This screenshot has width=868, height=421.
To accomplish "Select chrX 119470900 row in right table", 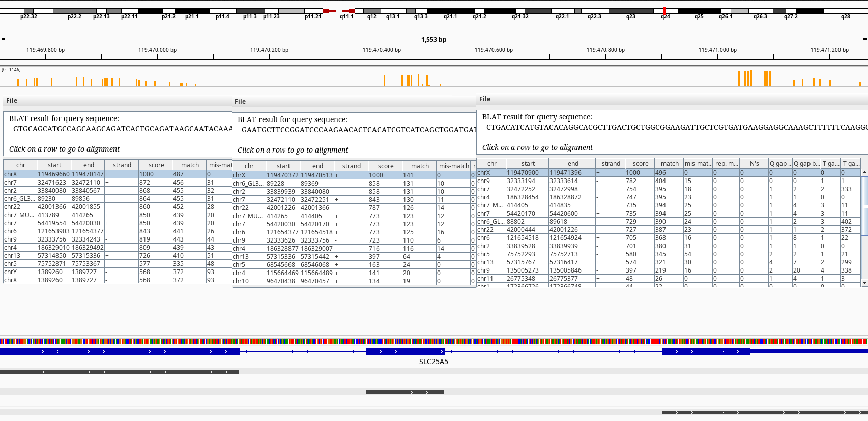I will coord(669,172).
